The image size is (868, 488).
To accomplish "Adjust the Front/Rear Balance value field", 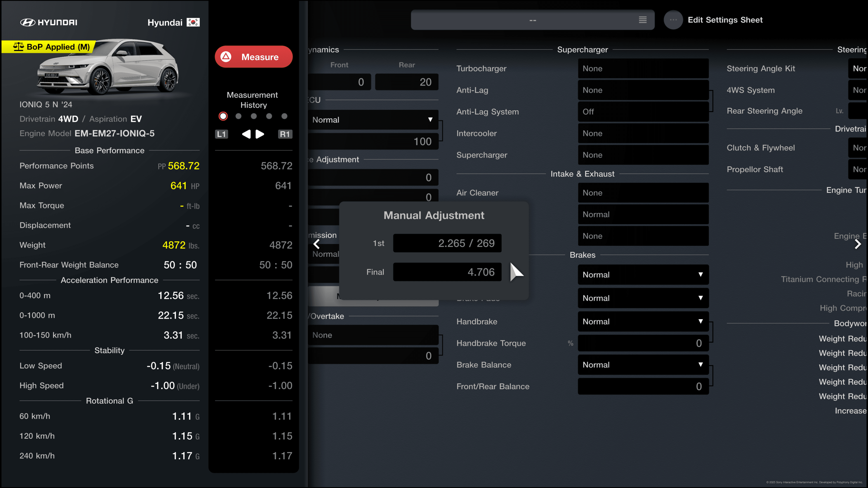I will pyautogui.click(x=643, y=386).
